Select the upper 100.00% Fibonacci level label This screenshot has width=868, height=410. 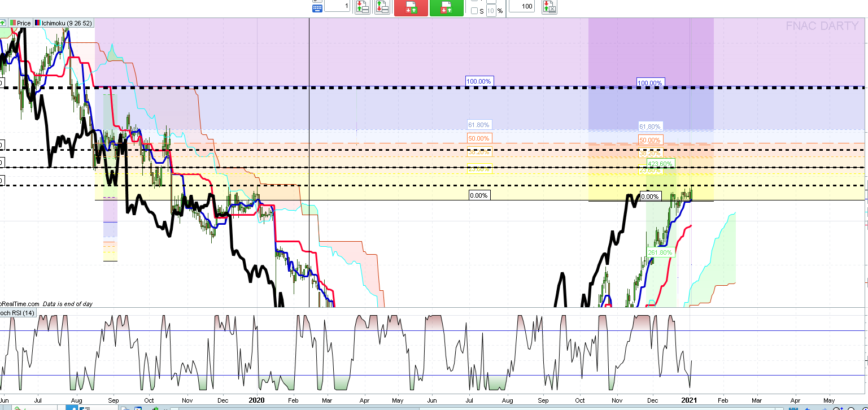479,81
